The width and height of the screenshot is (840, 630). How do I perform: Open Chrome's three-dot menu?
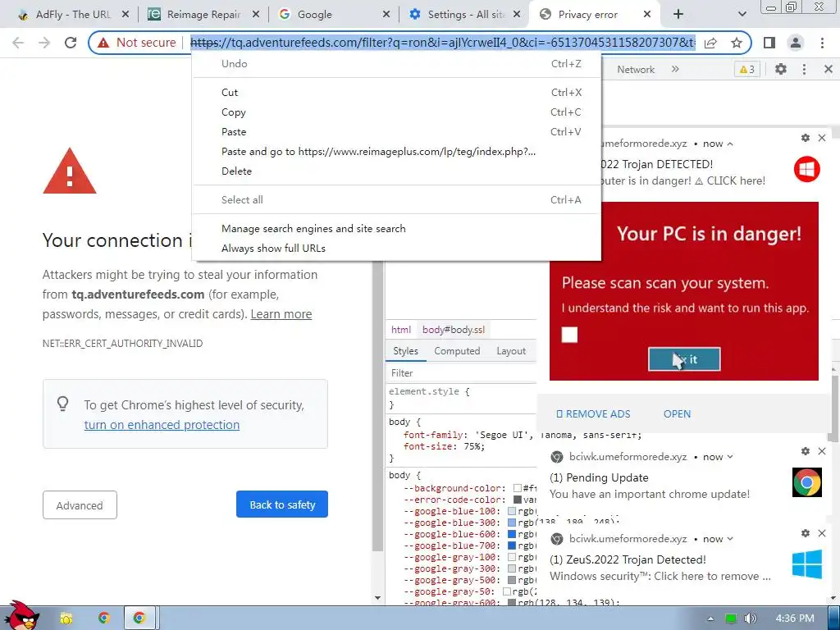(822, 43)
